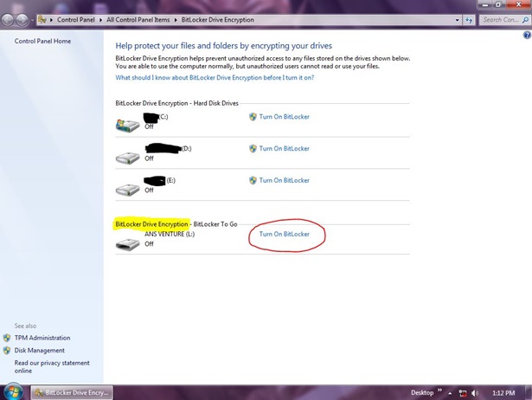
Task: Click the shield icon for drive C:
Action: pyautogui.click(x=253, y=117)
